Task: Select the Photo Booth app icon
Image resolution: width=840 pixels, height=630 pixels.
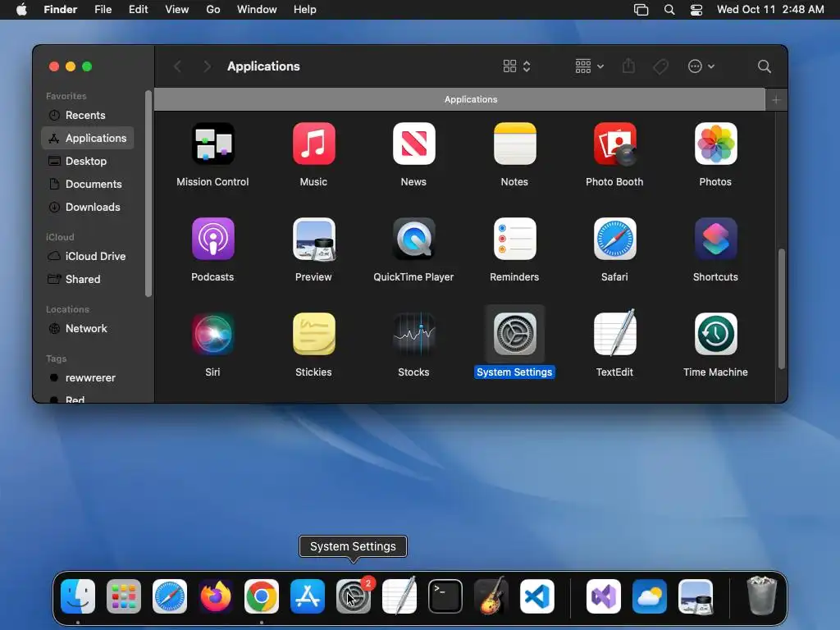Action: (614, 144)
